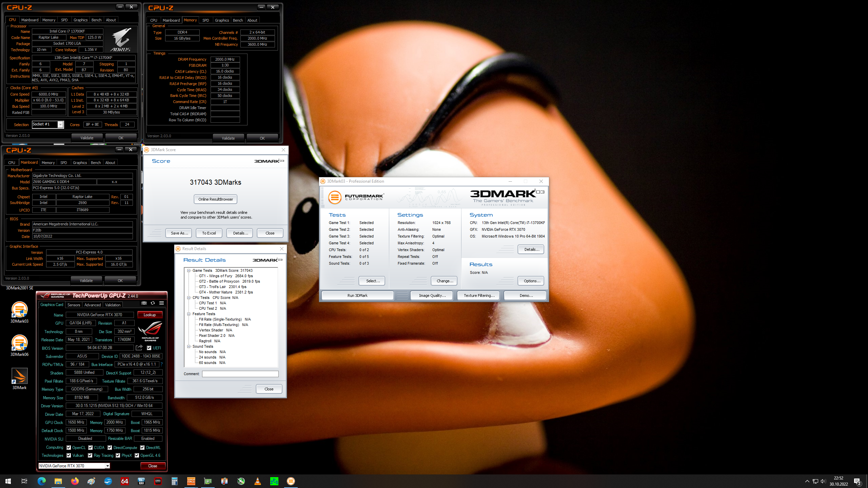Click Online ResultBrowser button
The height and width of the screenshot is (488, 868).
pos(216,199)
